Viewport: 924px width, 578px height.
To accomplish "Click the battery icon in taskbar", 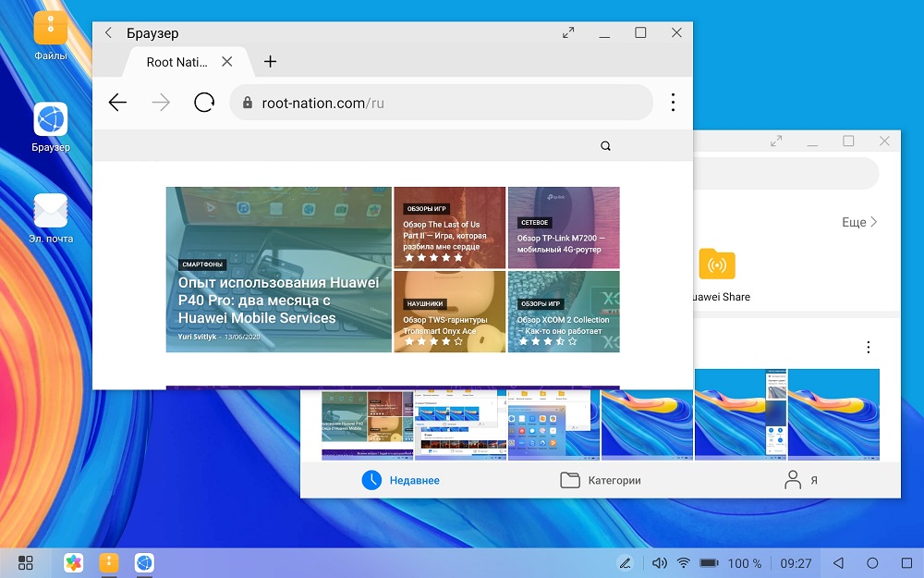I will (x=709, y=563).
